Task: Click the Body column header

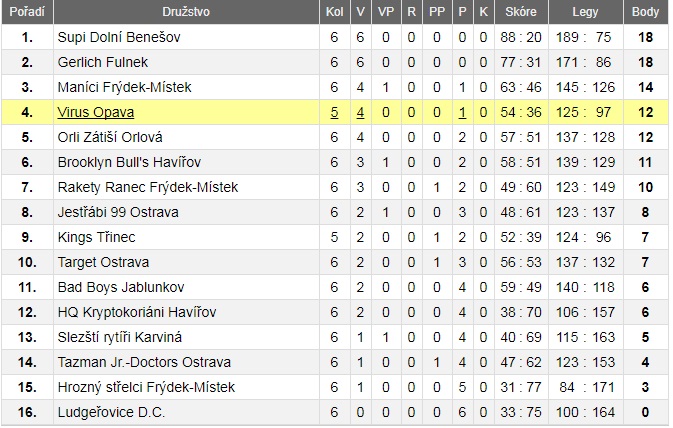Action: [x=645, y=12]
